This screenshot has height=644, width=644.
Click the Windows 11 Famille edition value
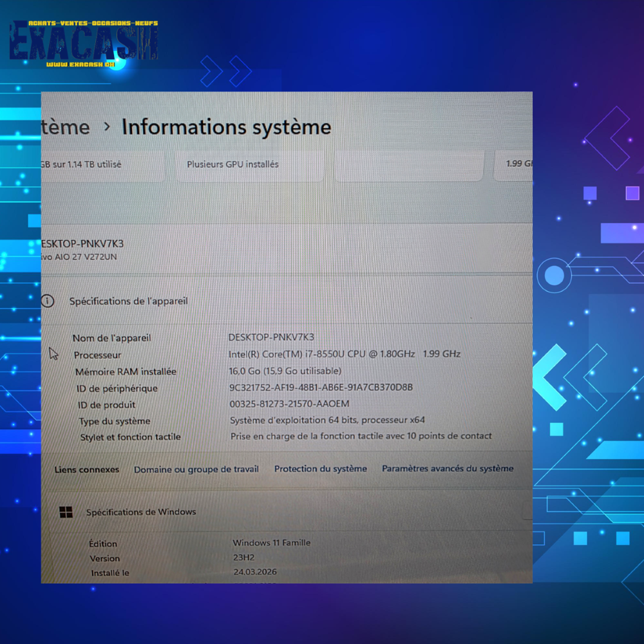[x=271, y=543]
